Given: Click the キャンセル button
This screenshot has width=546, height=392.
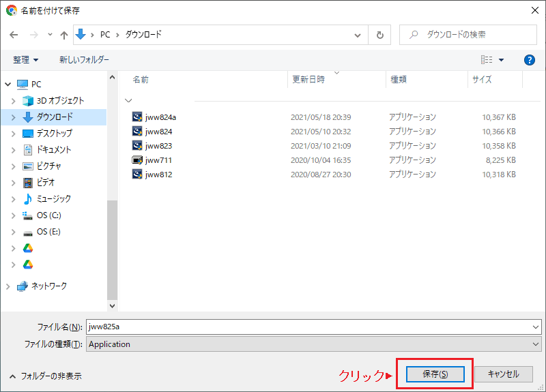Looking at the screenshot, I should (504, 374).
